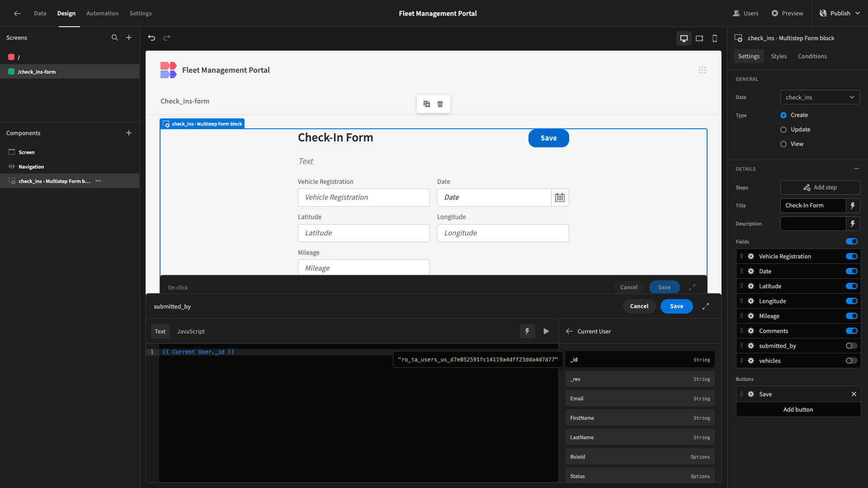The height and width of the screenshot is (488, 868).
Task: Toggle off the Longitude field
Action: [852, 301]
